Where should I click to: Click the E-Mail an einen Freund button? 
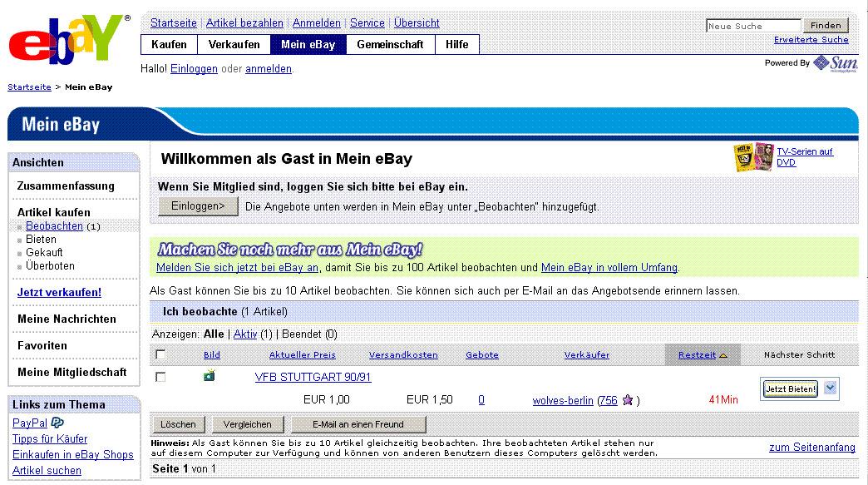point(358,424)
